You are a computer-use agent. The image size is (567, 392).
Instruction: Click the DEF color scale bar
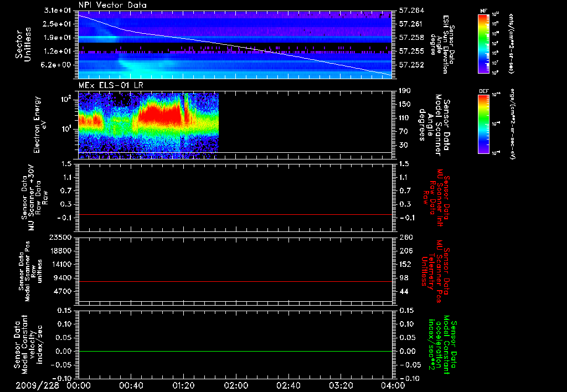tap(483, 123)
